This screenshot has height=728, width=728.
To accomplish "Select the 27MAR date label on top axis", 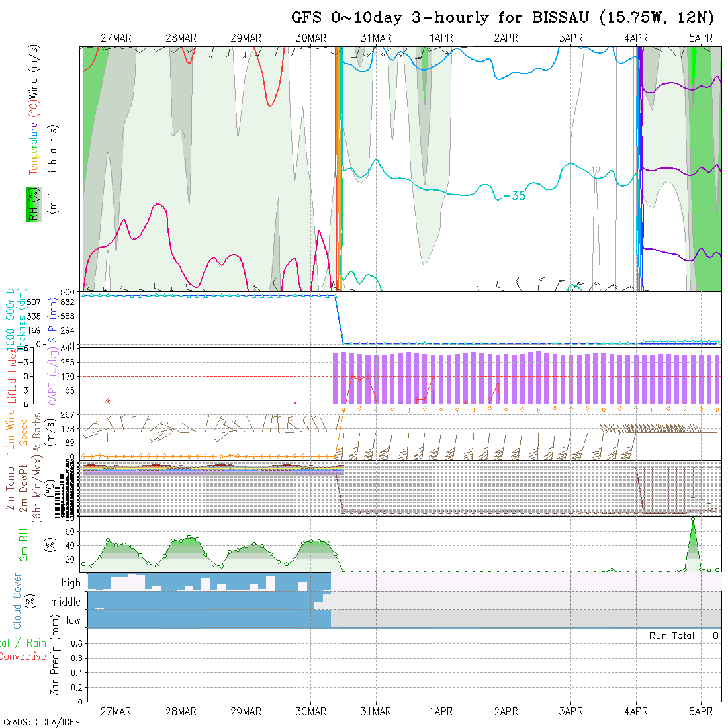I will (x=116, y=38).
